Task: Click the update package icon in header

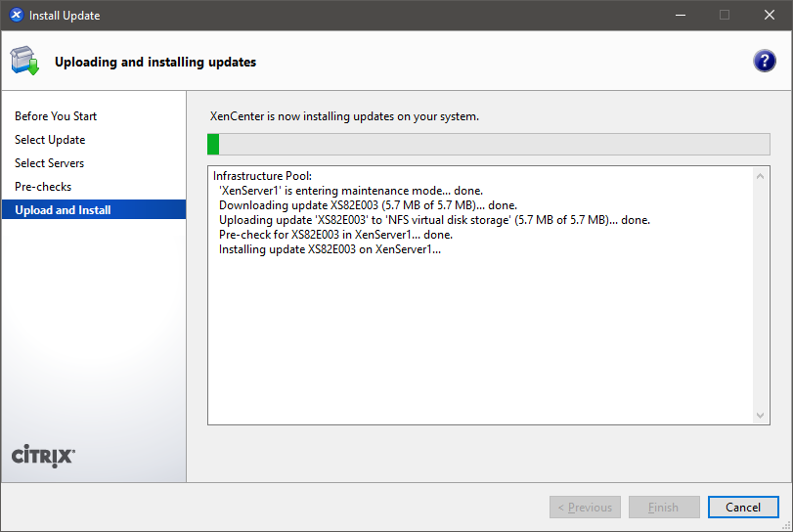Action: click(x=25, y=61)
